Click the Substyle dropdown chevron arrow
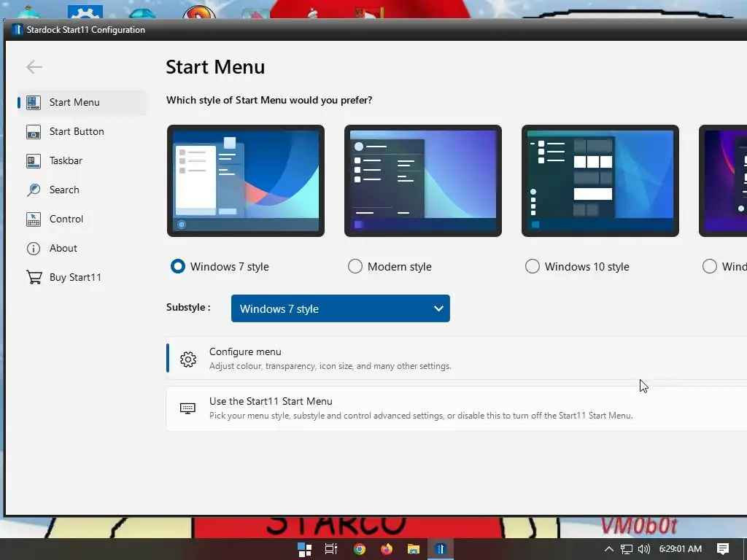This screenshot has width=747, height=560. pyautogui.click(x=438, y=308)
